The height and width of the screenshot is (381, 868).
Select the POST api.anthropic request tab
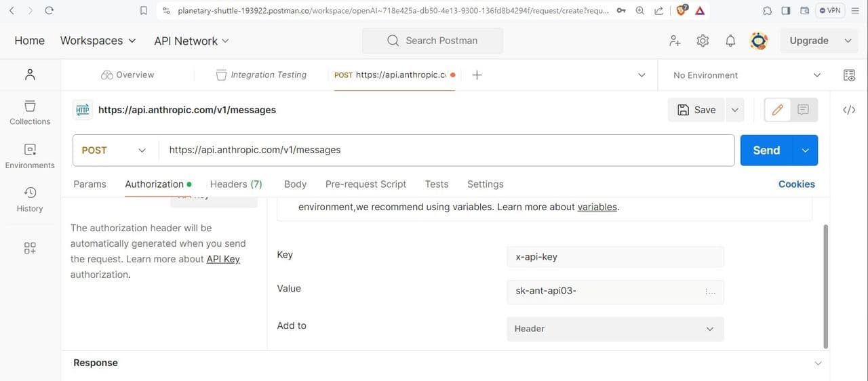pyautogui.click(x=393, y=75)
